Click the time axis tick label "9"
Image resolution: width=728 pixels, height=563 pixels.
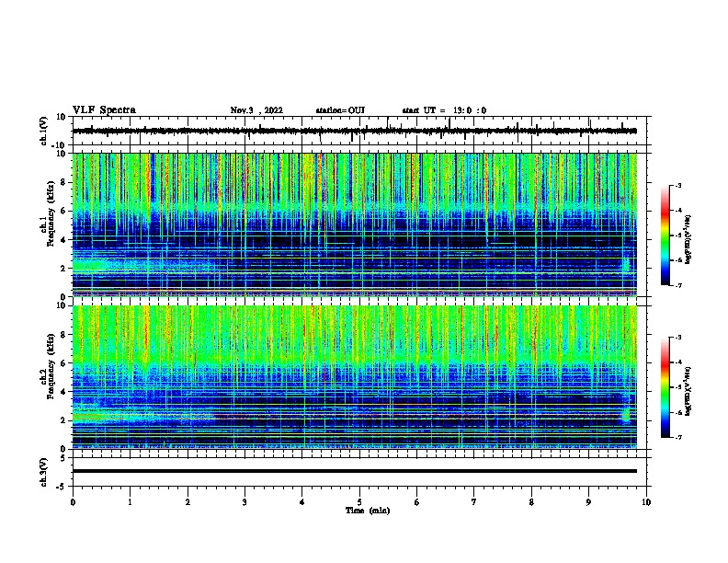(x=588, y=502)
